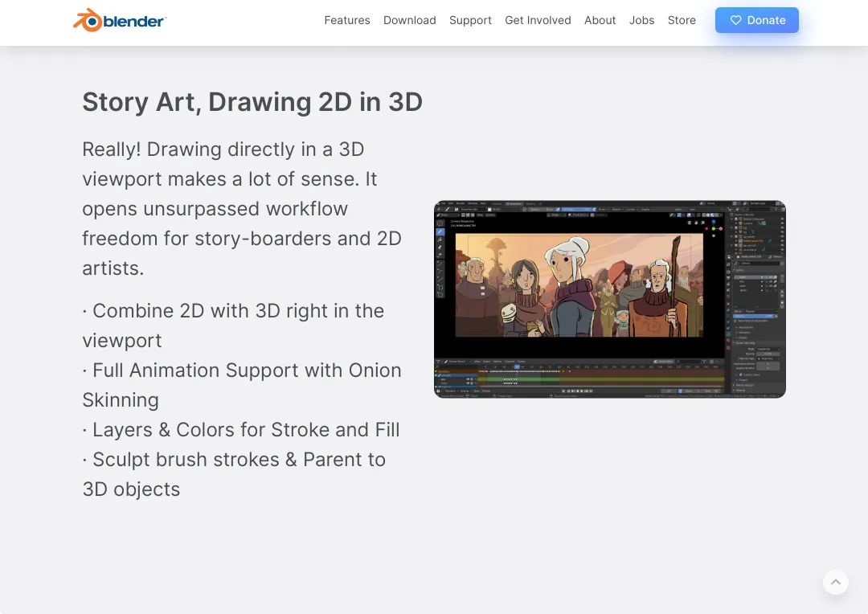Open the Download page link
The image size is (868, 614).
(410, 20)
